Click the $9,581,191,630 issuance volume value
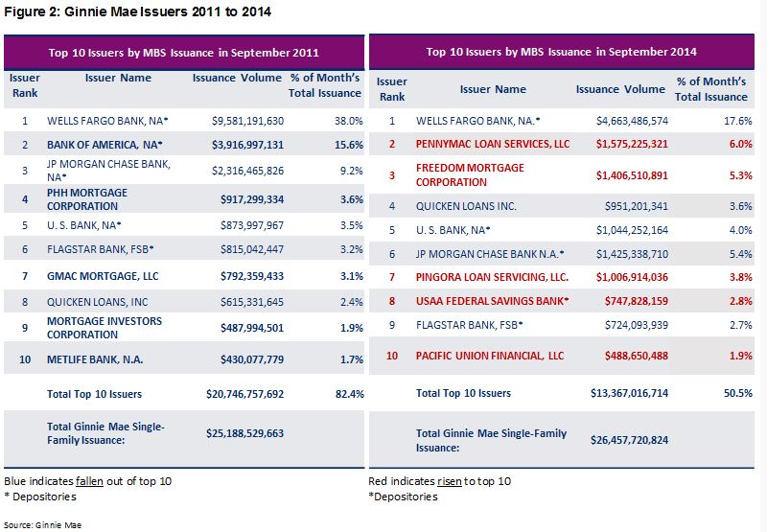The width and height of the screenshot is (767, 532). pos(247,121)
